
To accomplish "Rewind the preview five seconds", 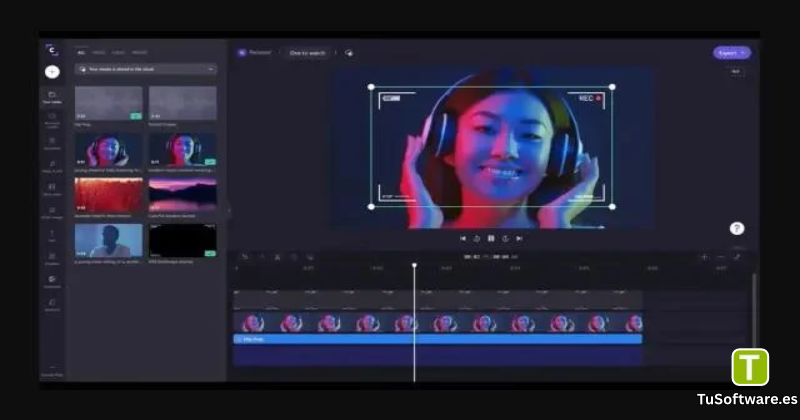I will coord(477,238).
